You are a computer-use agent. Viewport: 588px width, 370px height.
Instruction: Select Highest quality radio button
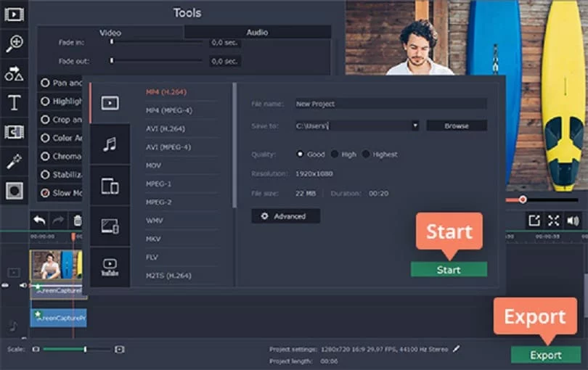(x=366, y=154)
